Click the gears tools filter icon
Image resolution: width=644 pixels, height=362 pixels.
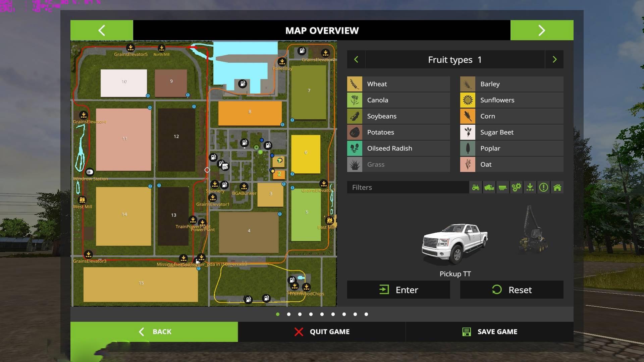(x=516, y=187)
